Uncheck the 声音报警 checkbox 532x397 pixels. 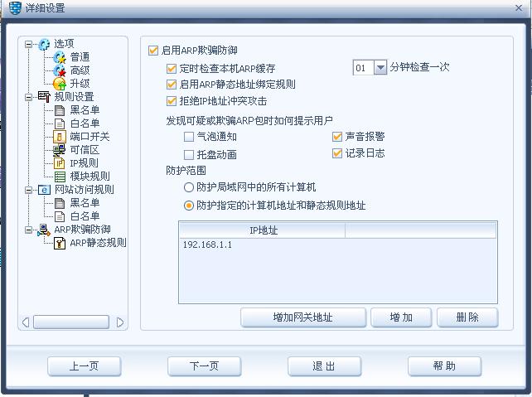(x=337, y=137)
